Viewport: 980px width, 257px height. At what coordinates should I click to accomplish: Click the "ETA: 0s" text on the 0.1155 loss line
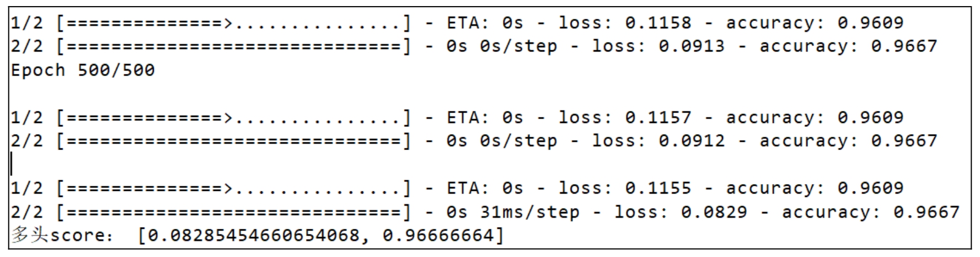(x=485, y=189)
